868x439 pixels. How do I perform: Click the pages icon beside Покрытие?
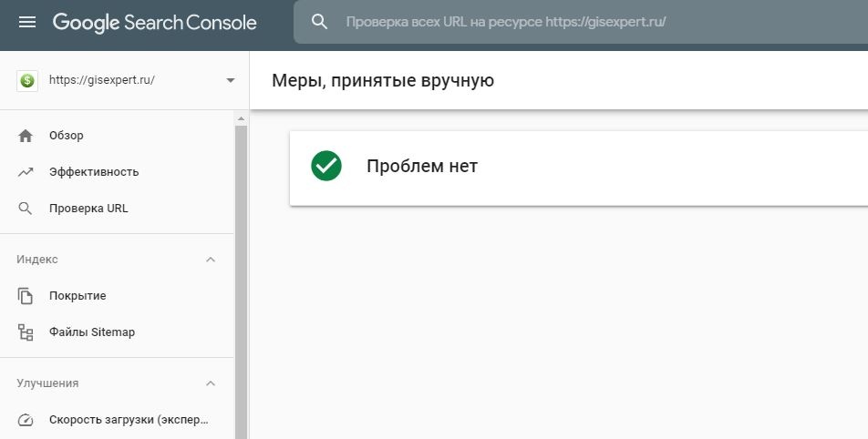pyautogui.click(x=26, y=296)
